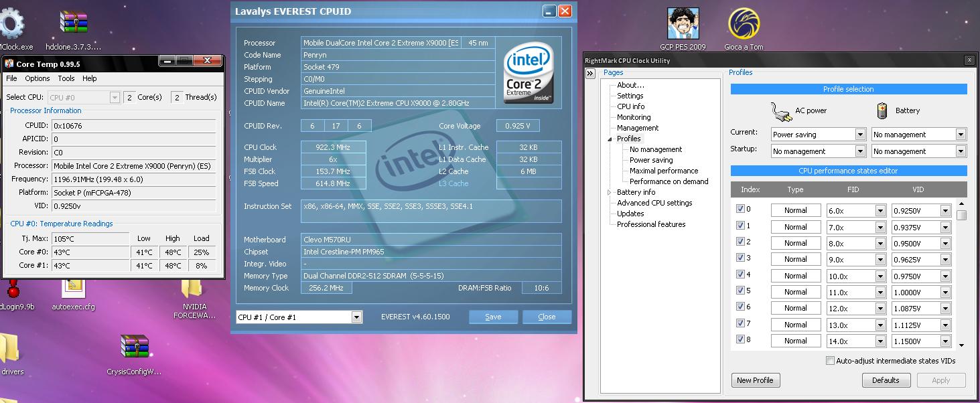This screenshot has width=980, height=403.
Task: Select the Professional features page
Action: [651, 224]
